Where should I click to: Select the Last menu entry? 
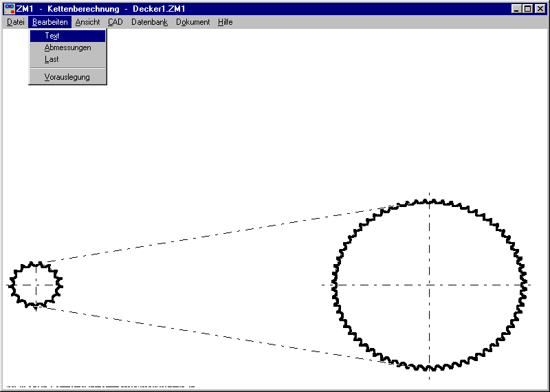(67, 59)
